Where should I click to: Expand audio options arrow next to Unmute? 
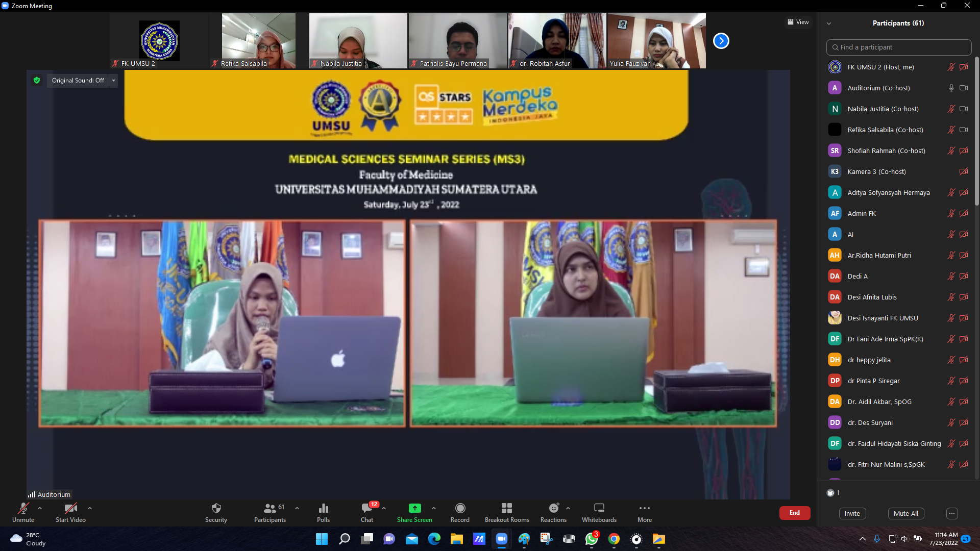[40, 508]
